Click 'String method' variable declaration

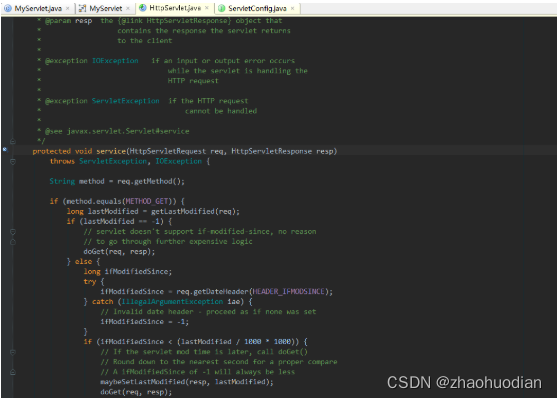(77, 182)
